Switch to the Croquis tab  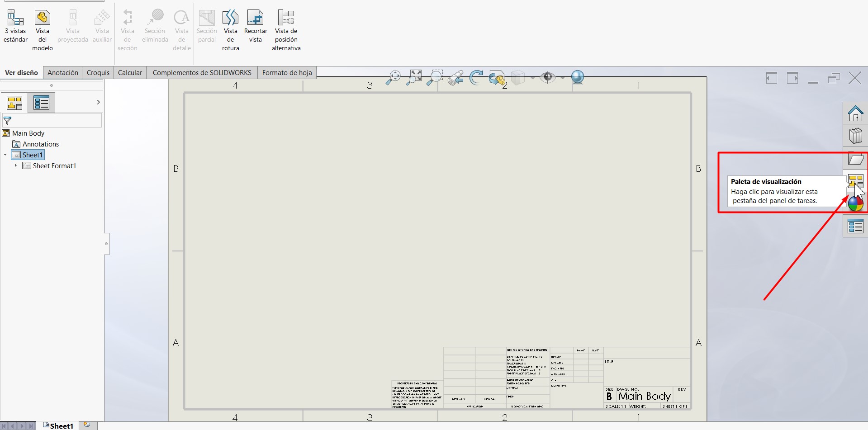point(98,72)
